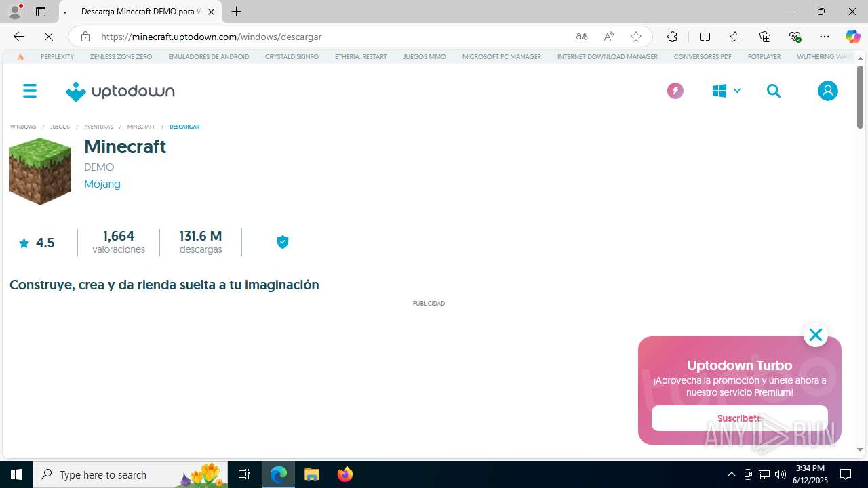Go to MINECRAFT breadcrumb

[141, 127]
